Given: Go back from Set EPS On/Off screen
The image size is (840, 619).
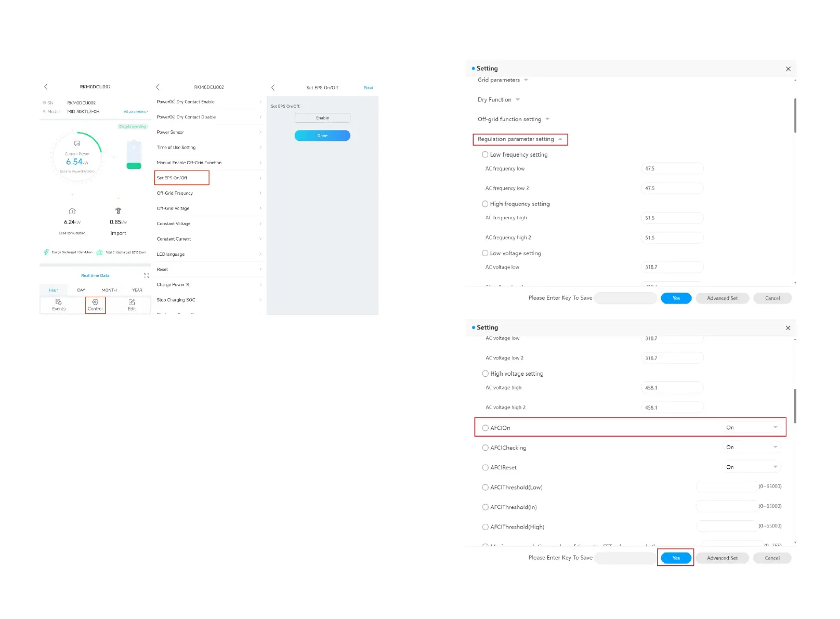Looking at the screenshot, I should [273, 88].
